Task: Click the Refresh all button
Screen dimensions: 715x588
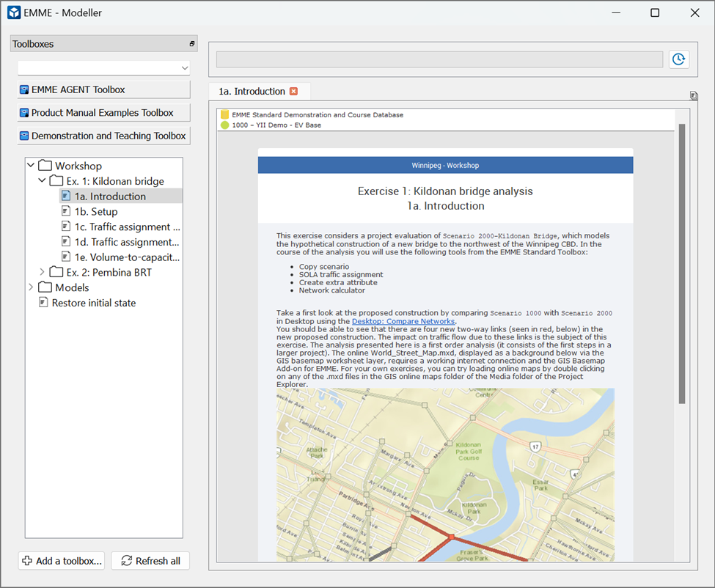Action: (x=150, y=561)
